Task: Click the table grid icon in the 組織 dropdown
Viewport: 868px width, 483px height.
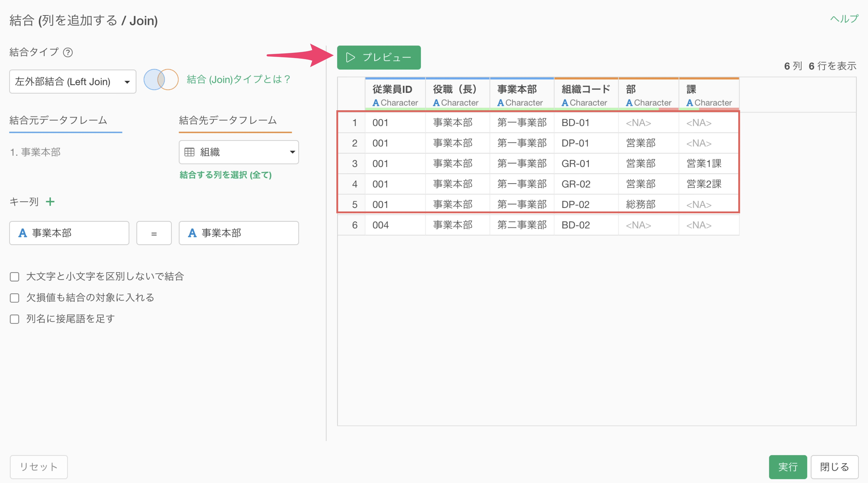Action: [189, 152]
